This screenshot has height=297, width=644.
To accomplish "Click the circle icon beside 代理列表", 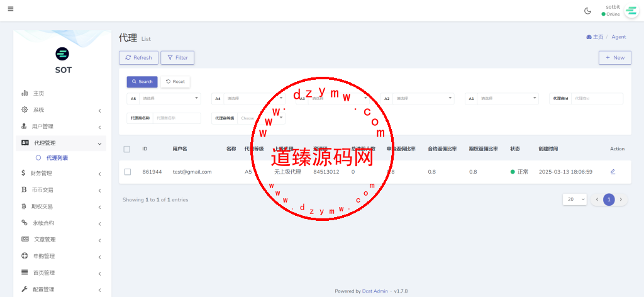I will click(38, 158).
